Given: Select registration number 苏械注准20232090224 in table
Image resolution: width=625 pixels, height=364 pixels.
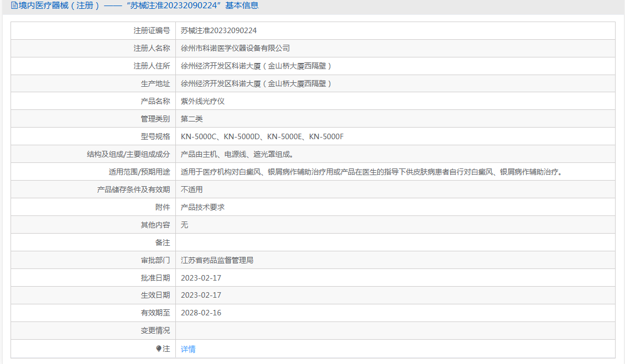Looking at the screenshot, I should (x=218, y=31).
